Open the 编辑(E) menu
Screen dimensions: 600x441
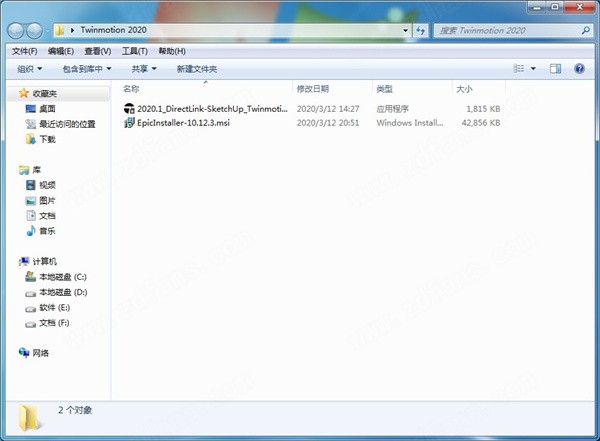61,51
